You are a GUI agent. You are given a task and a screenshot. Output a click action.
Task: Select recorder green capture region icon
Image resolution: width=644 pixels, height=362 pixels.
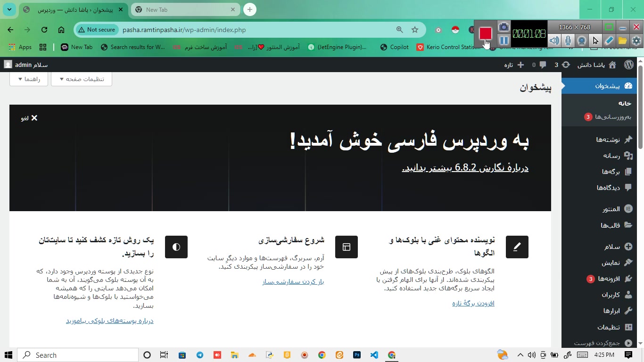click(609, 27)
